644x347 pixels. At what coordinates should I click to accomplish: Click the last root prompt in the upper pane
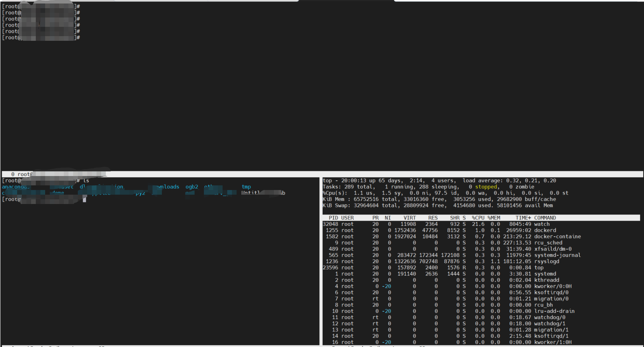point(41,38)
